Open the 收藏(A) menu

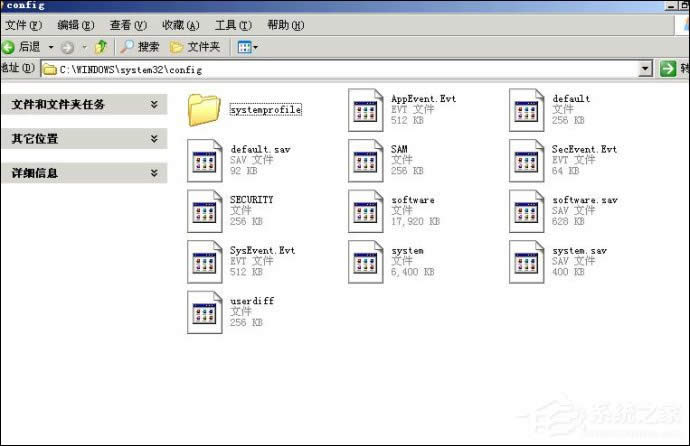(x=180, y=25)
